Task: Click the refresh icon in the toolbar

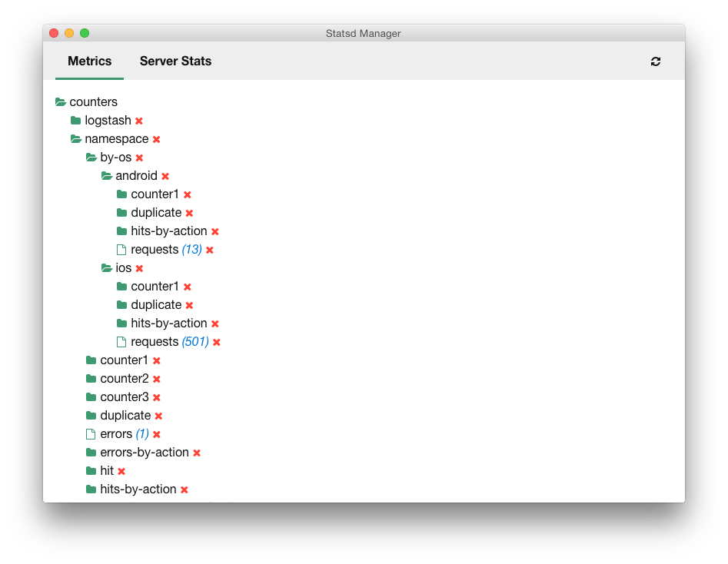Action: [x=655, y=61]
